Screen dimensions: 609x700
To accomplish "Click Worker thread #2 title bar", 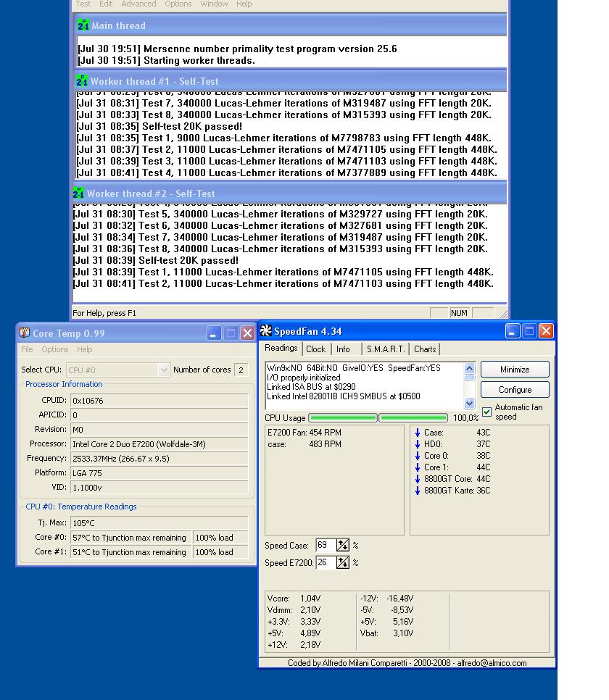I will pos(289,193).
